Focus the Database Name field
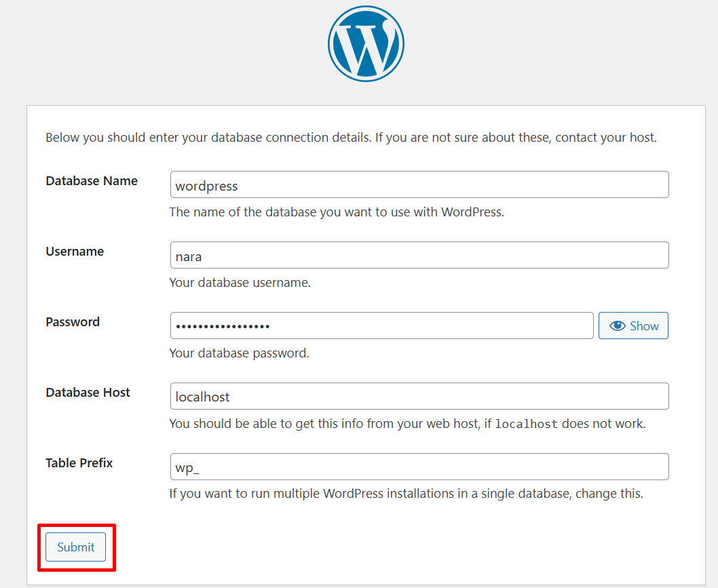This screenshot has width=718, height=588. (419, 185)
